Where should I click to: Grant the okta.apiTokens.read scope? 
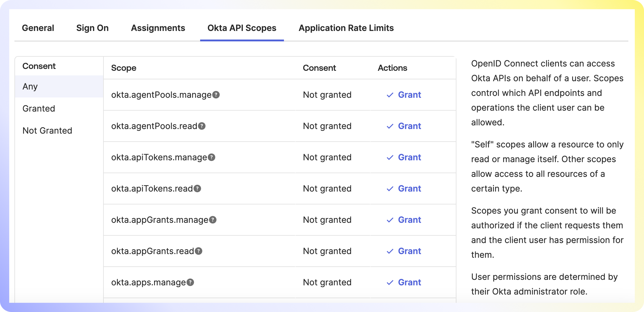(404, 188)
